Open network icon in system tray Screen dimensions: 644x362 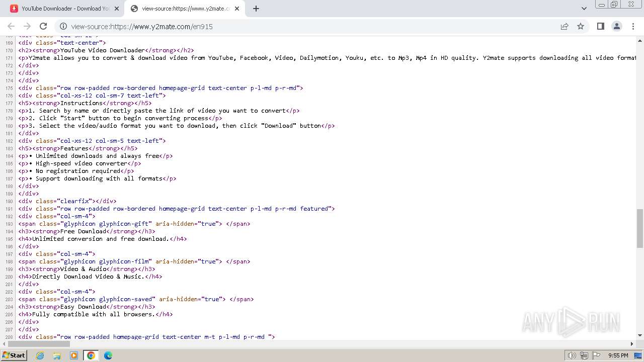click(584, 355)
